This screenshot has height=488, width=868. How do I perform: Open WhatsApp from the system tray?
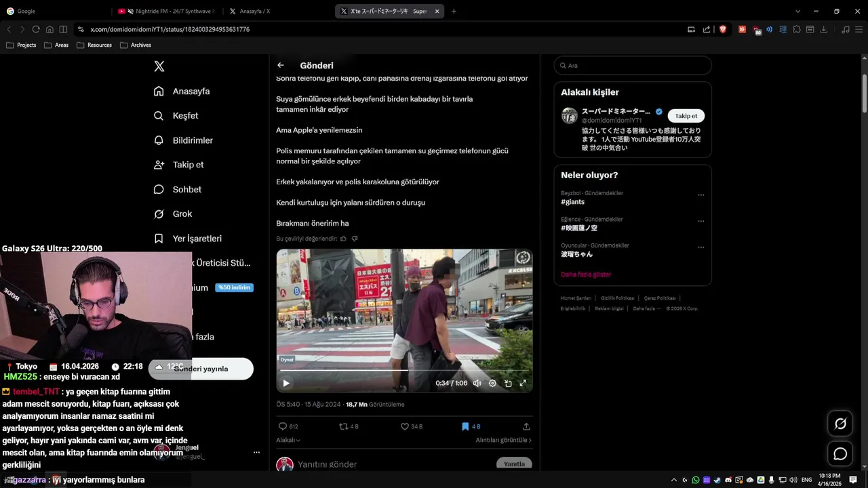click(x=696, y=480)
